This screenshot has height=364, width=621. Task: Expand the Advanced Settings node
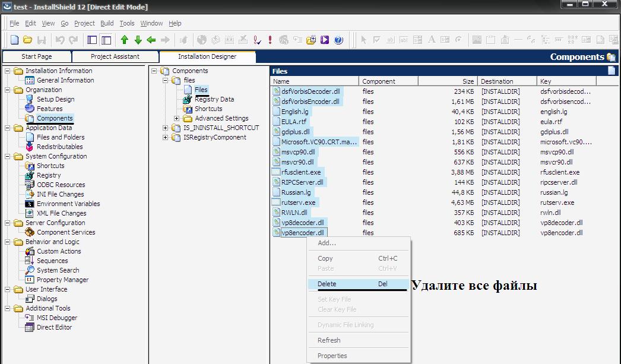[x=177, y=118]
